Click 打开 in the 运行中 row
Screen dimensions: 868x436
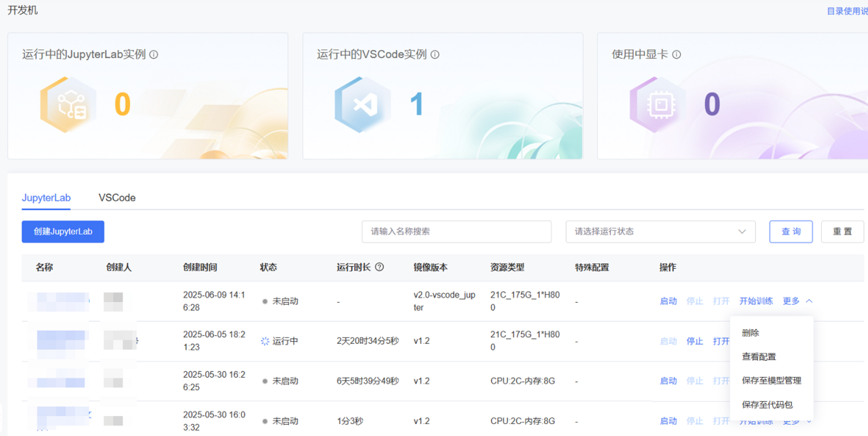pos(721,341)
